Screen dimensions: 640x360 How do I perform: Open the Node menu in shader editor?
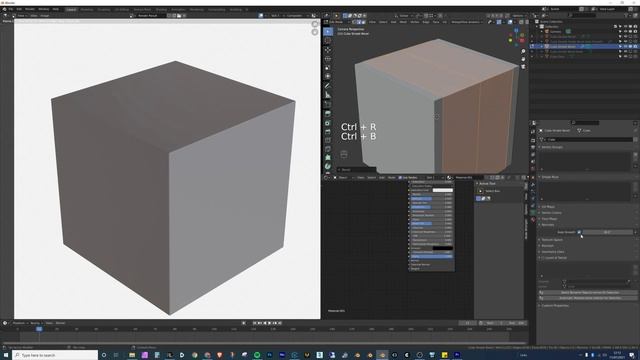click(x=391, y=178)
